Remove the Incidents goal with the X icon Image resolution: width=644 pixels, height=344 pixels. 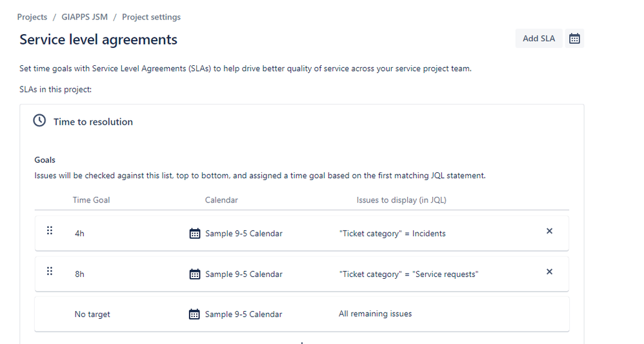pos(549,231)
